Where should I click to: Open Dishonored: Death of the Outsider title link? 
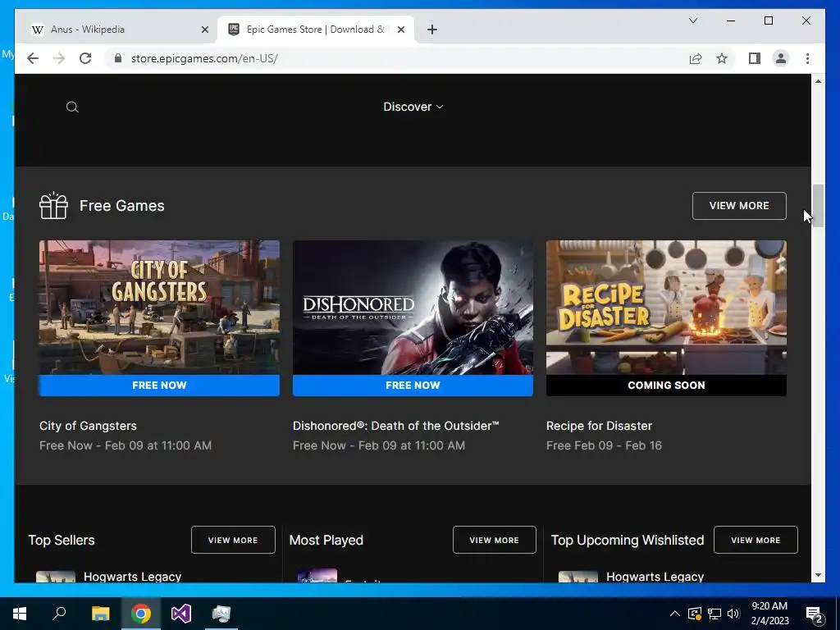(x=396, y=426)
